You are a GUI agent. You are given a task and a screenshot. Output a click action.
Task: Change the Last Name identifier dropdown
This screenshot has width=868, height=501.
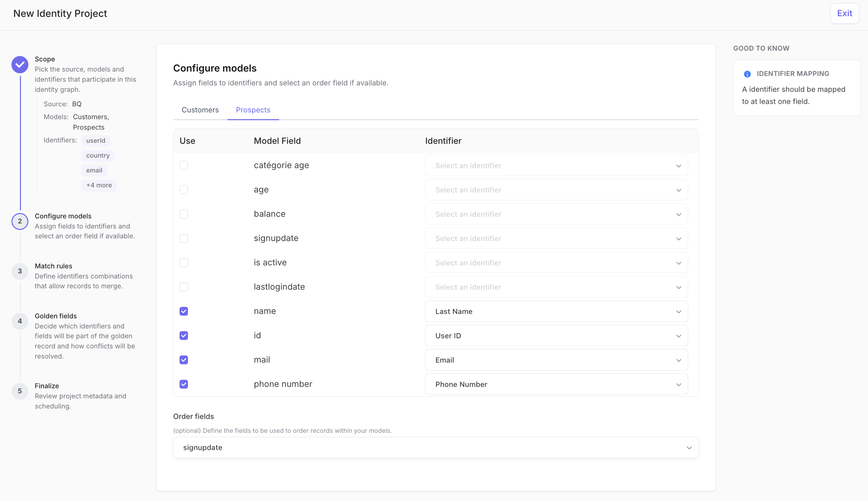(x=557, y=311)
